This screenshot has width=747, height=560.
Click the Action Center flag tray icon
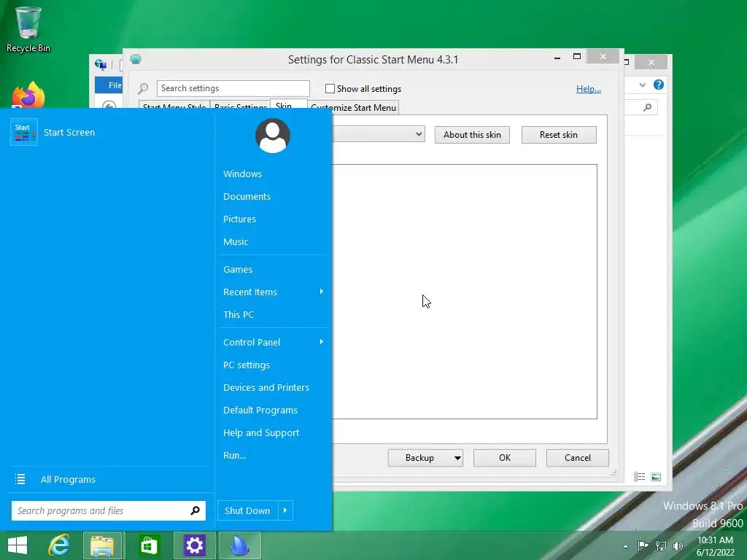643,545
